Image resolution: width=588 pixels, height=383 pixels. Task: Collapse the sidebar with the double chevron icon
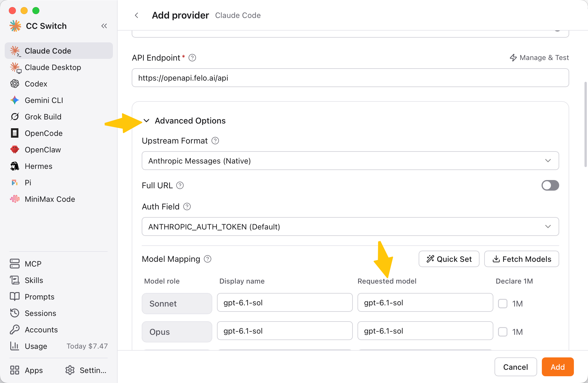point(104,26)
